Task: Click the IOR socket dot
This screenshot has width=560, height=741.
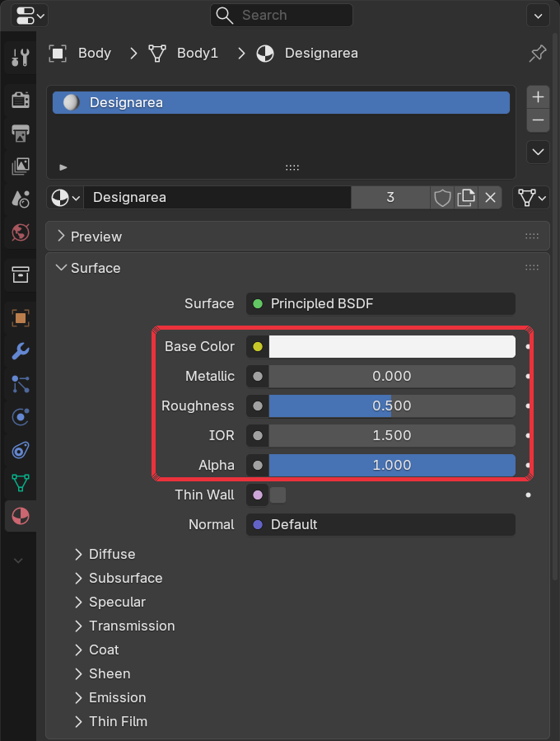Action: pos(258,436)
